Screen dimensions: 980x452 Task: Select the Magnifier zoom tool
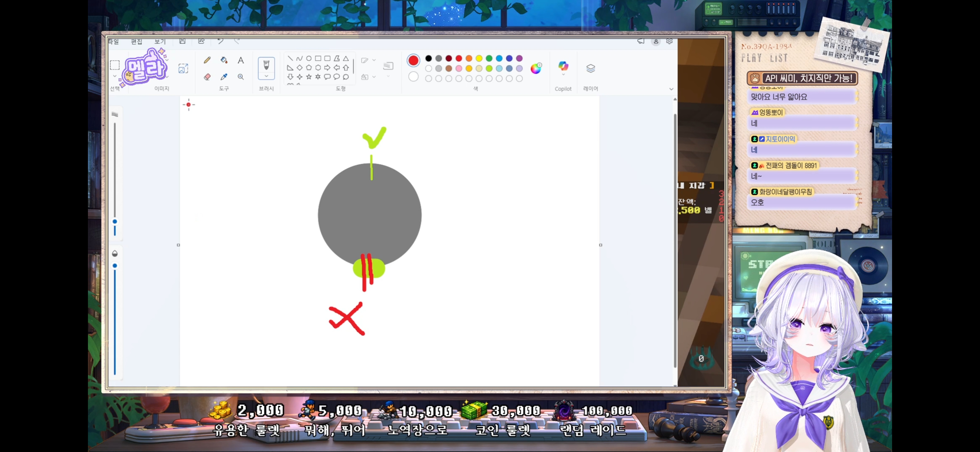pos(241,77)
